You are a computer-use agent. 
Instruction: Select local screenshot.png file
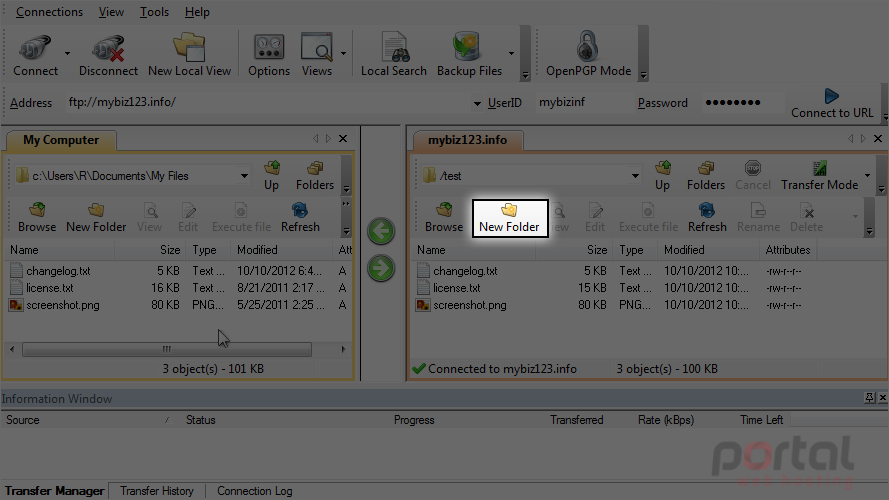(x=62, y=305)
